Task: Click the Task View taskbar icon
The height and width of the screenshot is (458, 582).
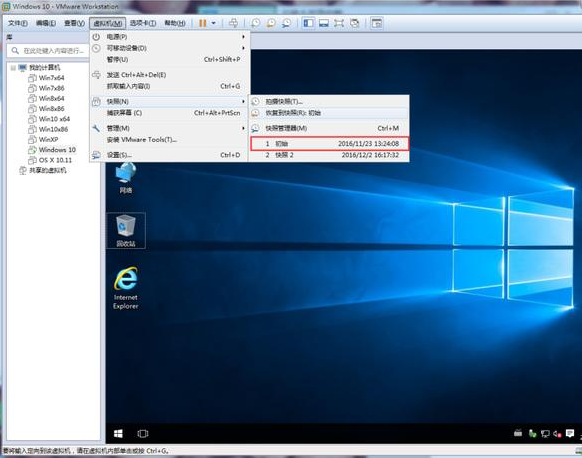Action: coord(143,434)
